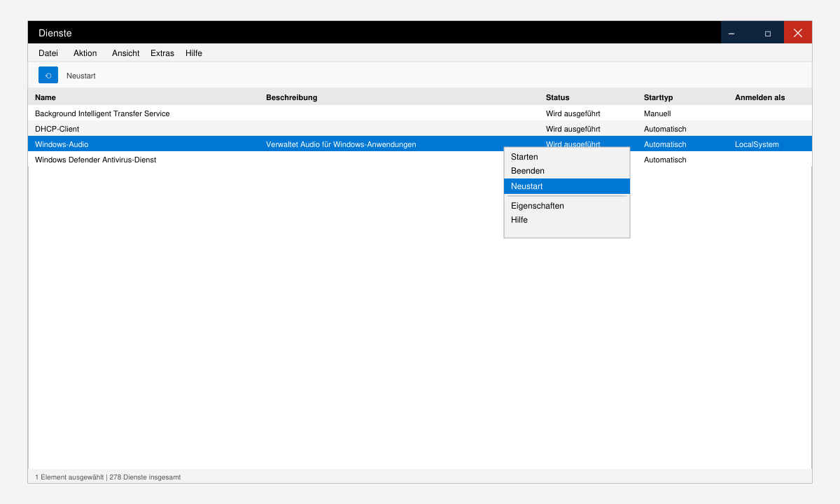Open the Extras menu
The height and width of the screenshot is (504, 840).
tap(162, 53)
